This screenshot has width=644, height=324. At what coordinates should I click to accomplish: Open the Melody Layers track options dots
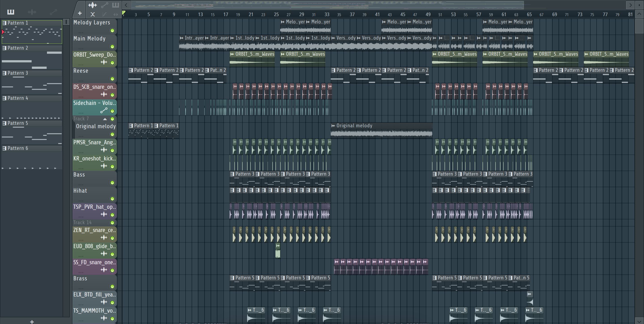coord(81,32)
